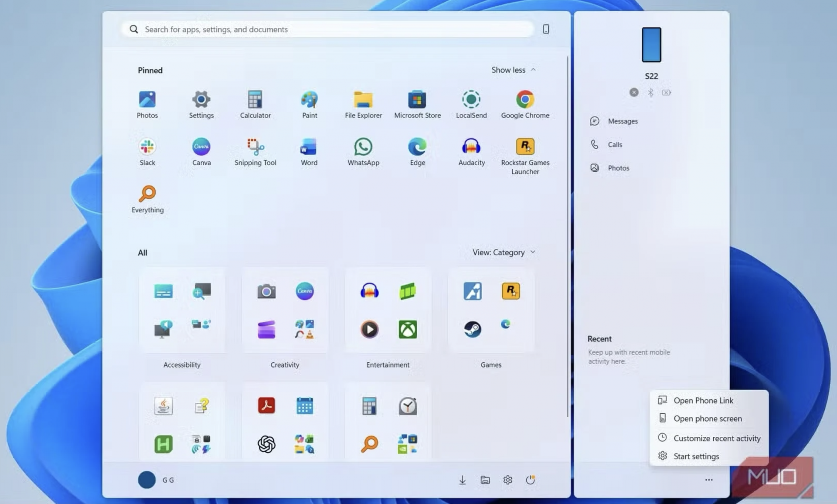Click the search apps and settings field
The height and width of the screenshot is (504, 837).
327,29
